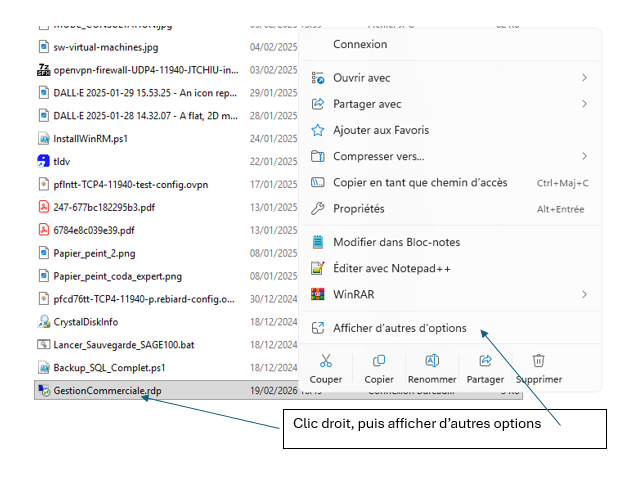Screen dimensions: 632x478
Task: Select Afficher d'autres d'options
Action: (399, 328)
